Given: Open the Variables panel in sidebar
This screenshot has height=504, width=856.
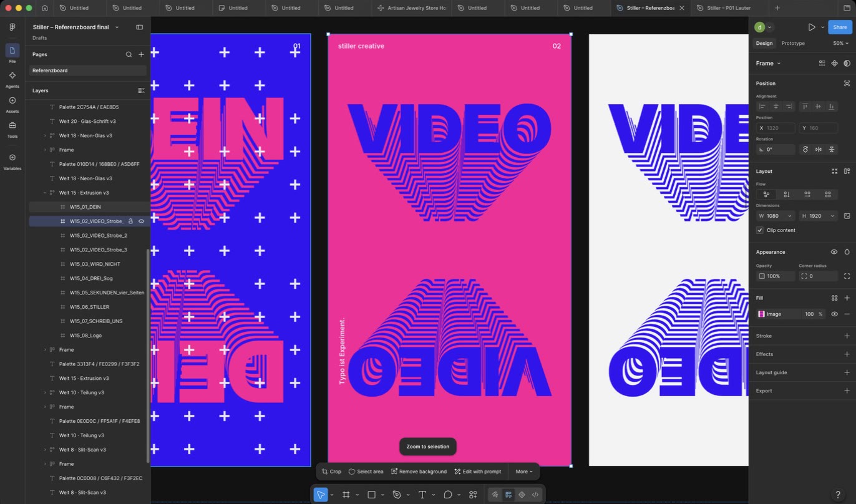Looking at the screenshot, I should click(x=12, y=161).
